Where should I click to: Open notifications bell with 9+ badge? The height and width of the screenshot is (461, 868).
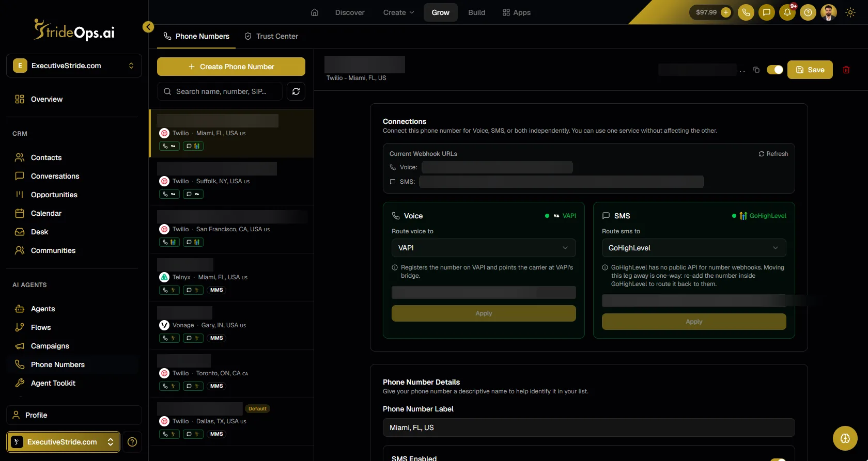(x=787, y=12)
